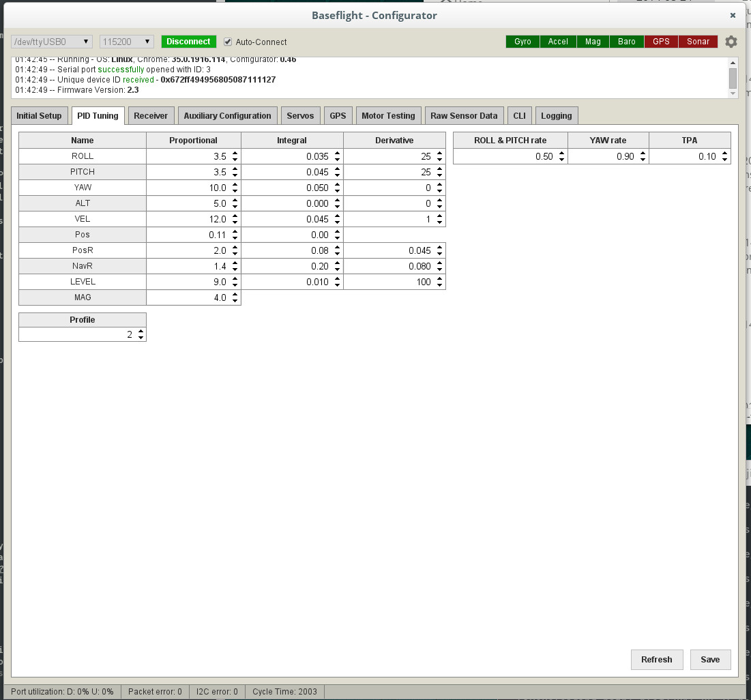Switch to the Initial Setup tab

tap(40, 115)
